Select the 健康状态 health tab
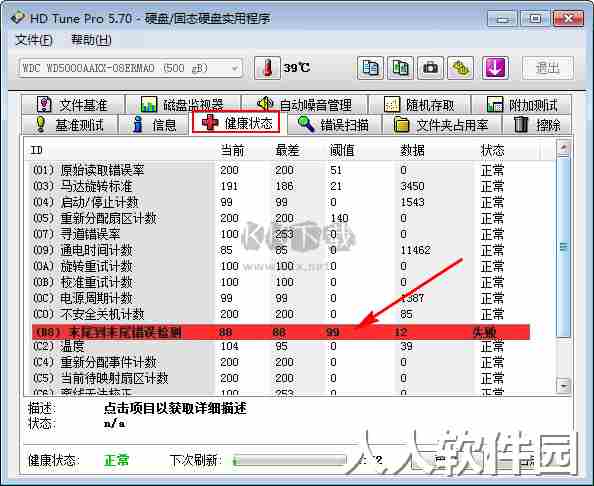594x486 pixels. click(x=236, y=122)
